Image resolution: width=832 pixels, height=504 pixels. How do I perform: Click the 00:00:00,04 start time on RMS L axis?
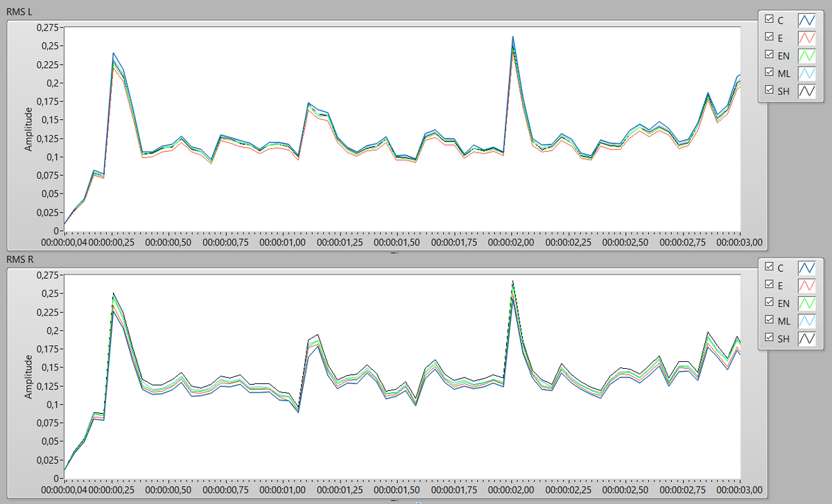(64, 243)
